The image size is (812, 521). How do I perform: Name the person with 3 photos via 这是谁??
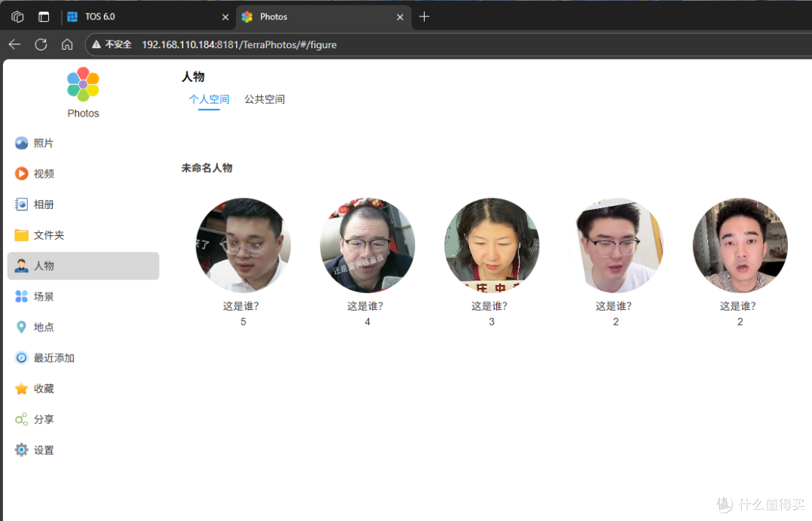(x=489, y=306)
